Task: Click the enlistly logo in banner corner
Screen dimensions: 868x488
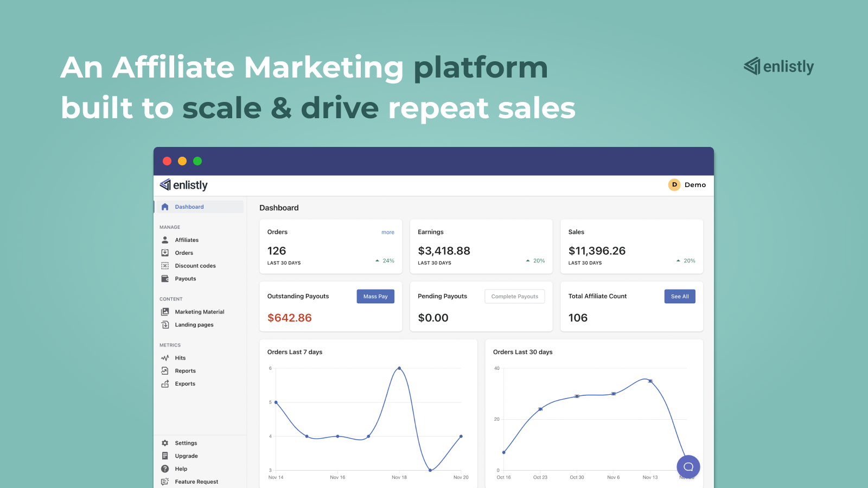Action: point(779,66)
